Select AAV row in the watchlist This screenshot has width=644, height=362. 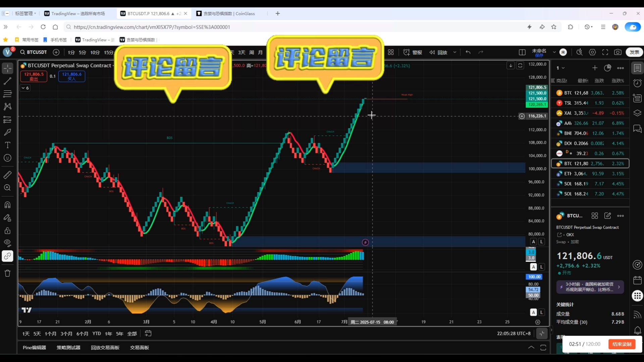click(x=590, y=123)
